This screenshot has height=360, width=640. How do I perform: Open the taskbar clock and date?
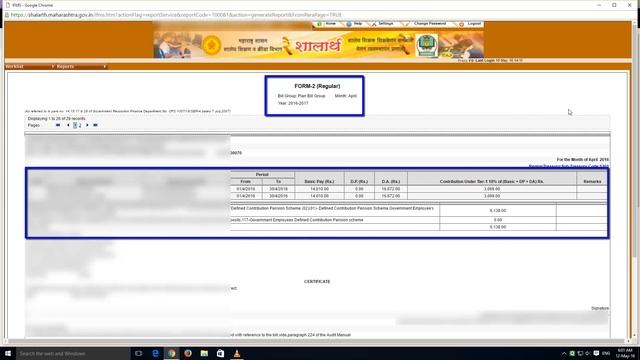click(x=624, y=353)
